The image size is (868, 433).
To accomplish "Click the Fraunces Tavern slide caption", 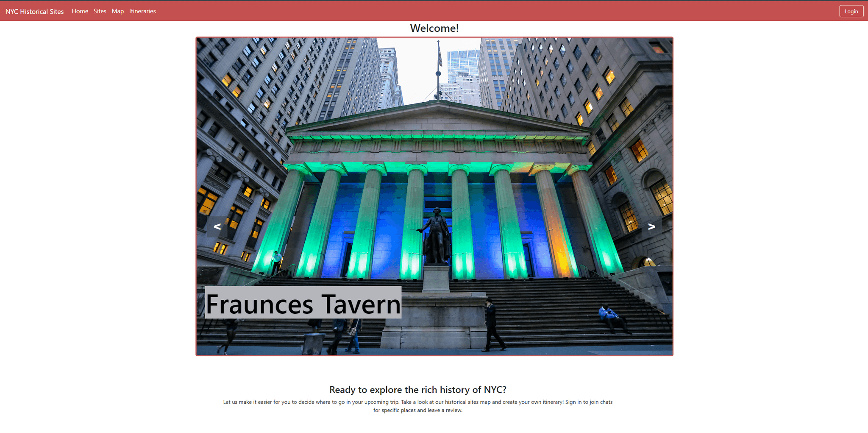I will pyautogui.click(x=303, y=303).
